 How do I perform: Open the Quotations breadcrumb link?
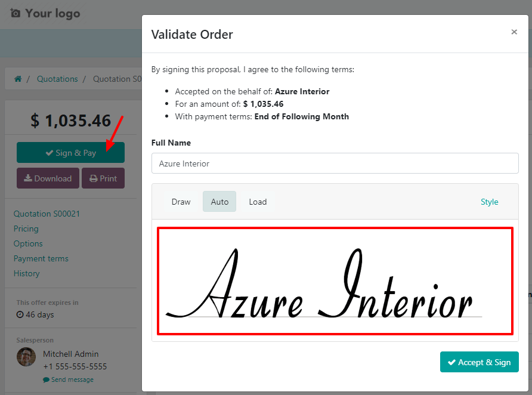click(57, 78)
